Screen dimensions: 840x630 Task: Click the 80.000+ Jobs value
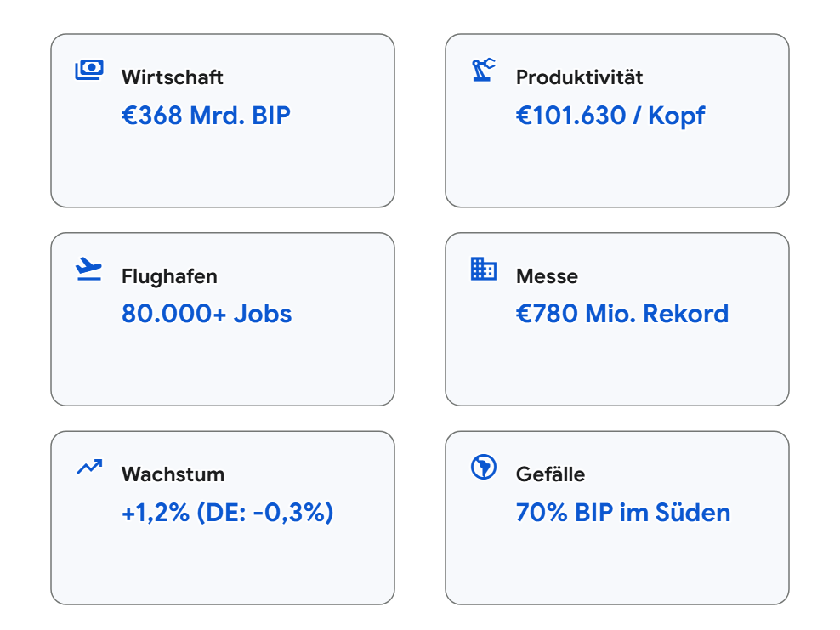coord(207,314)
